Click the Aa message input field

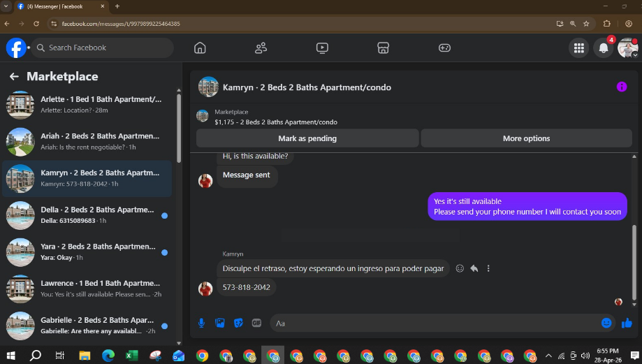tap(434, 323)
